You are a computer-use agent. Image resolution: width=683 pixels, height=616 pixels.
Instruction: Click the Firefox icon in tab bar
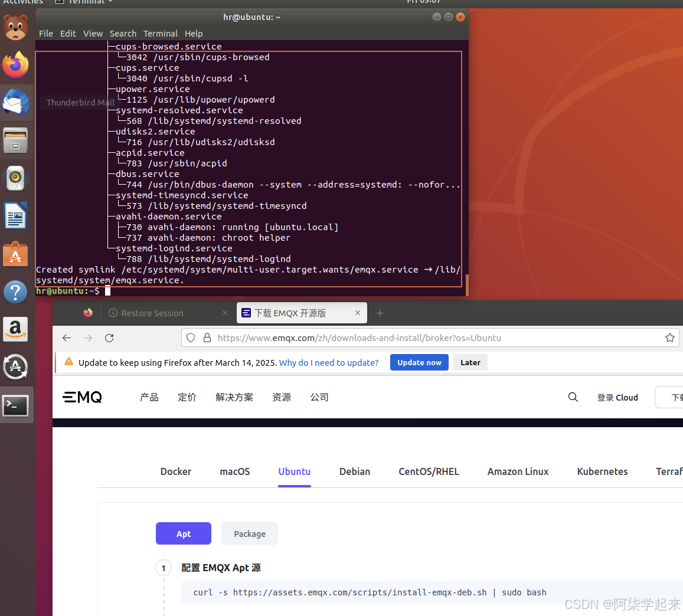pos(88,313)
